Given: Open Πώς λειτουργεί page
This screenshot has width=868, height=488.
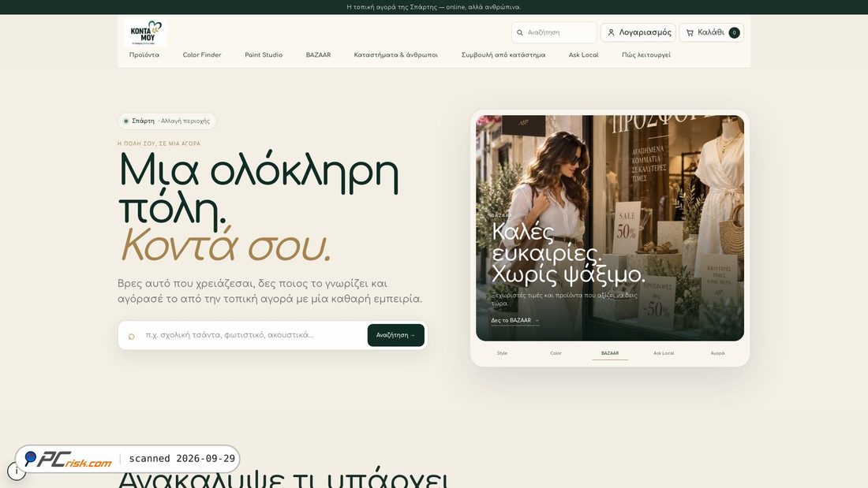Looking at the screenshot, I should (x=646, y=54).
